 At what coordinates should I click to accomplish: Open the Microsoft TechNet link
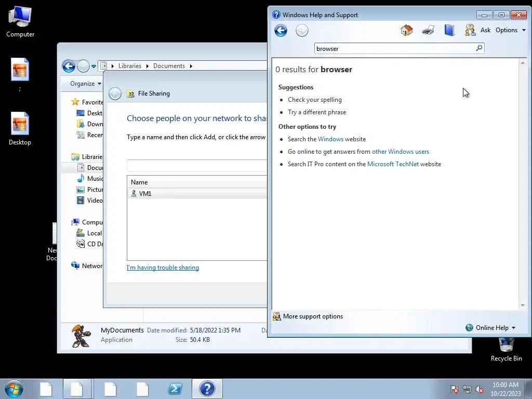tap(393, 164)
